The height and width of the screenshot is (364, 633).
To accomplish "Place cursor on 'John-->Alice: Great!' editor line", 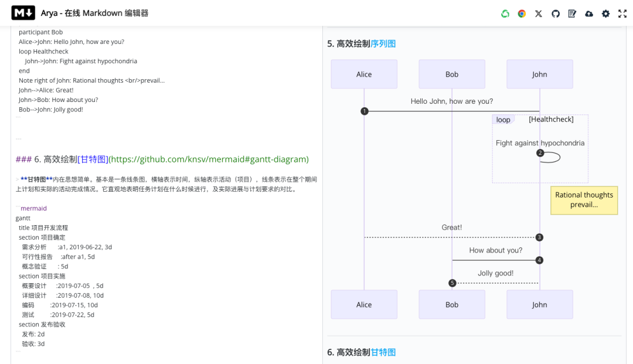I will click(x=46, y=90).
